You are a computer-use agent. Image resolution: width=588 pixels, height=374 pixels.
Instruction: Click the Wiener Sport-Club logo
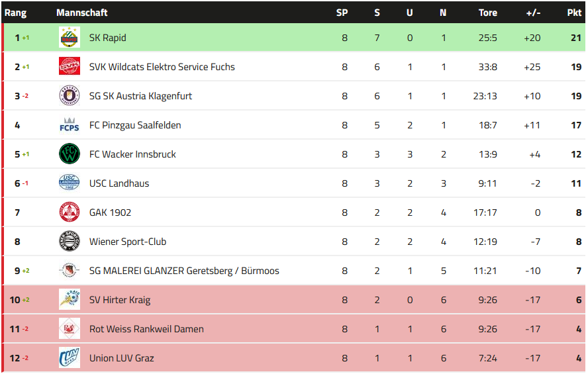[x=69, y=242]
